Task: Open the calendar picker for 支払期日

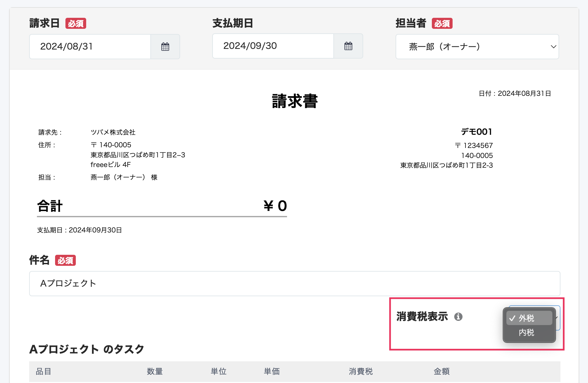Action: tap(348, 46)
